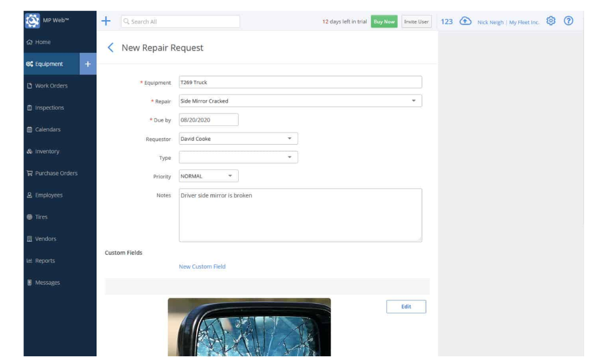Go back using the left arrow icon

[x=111, y=48]
